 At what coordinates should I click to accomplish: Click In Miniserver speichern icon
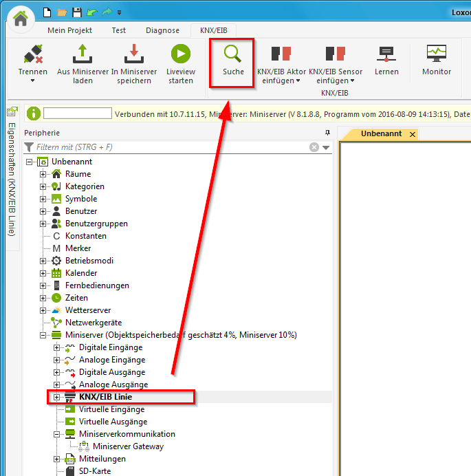(x=133, y=54)
